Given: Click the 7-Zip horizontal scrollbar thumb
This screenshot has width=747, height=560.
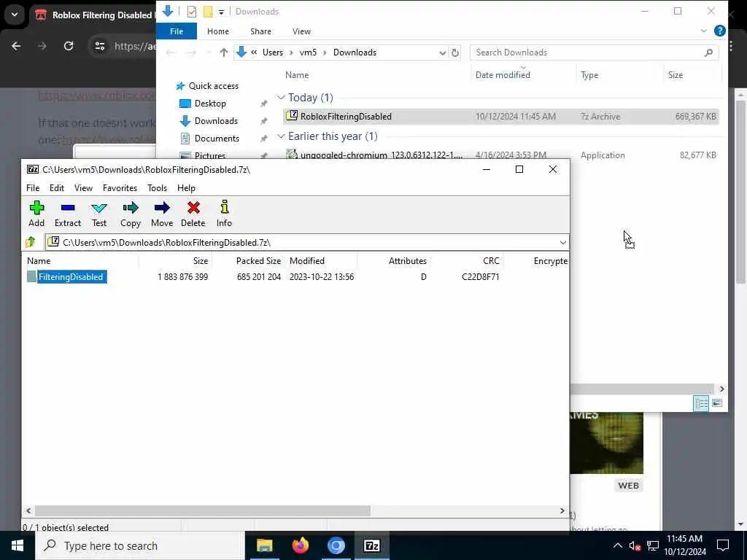Looking at the screenshot, I should coord(203,510).
